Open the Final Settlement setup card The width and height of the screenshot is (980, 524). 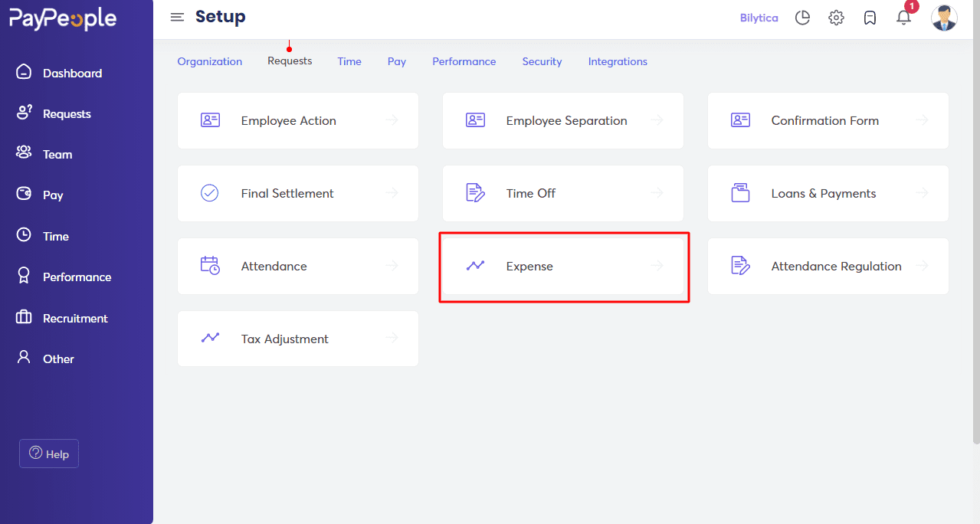click(298, 193)
